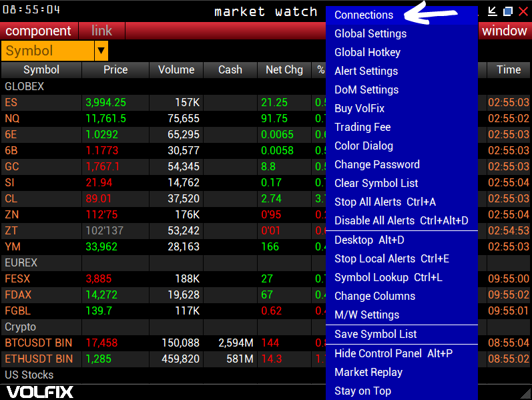Click the blue restore window icon

click(x=507, y=11)
